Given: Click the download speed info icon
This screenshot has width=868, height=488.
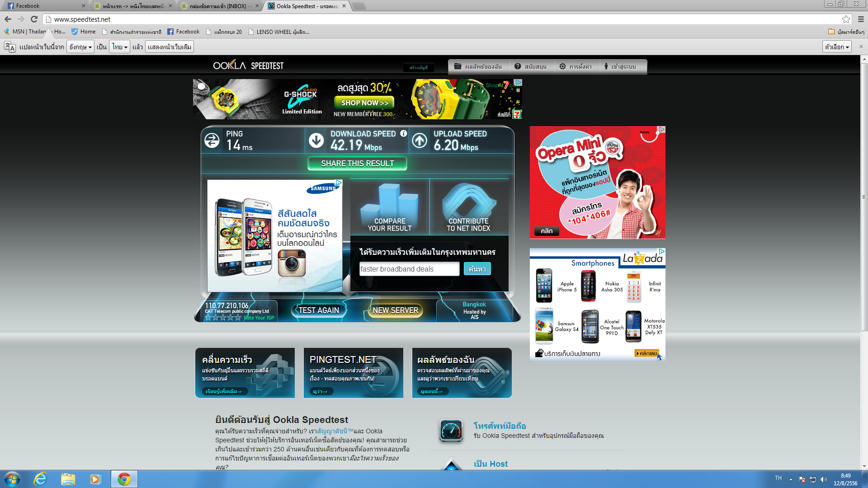Looking at the screenshot, I should (x=404, y=133).
